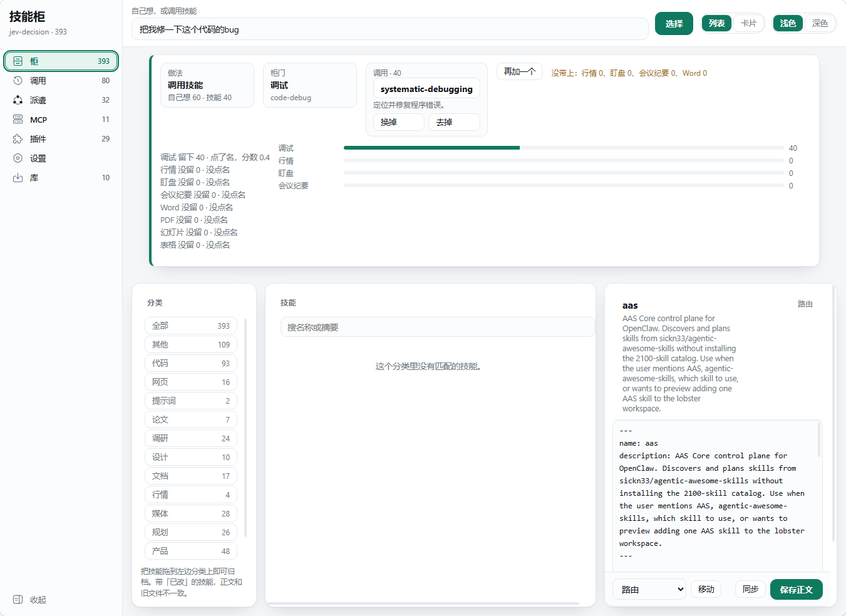Click the 再加一个 button

coord(520,72)
